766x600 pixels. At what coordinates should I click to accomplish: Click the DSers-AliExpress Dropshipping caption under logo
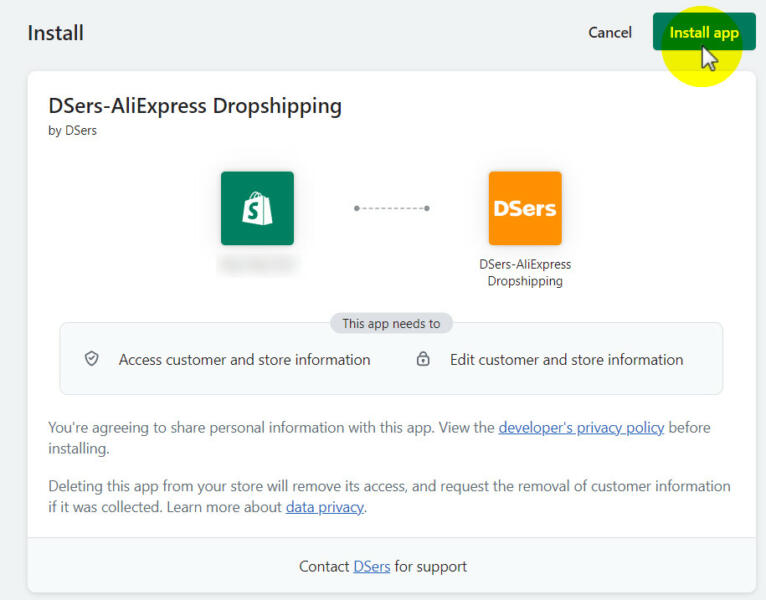525,273
